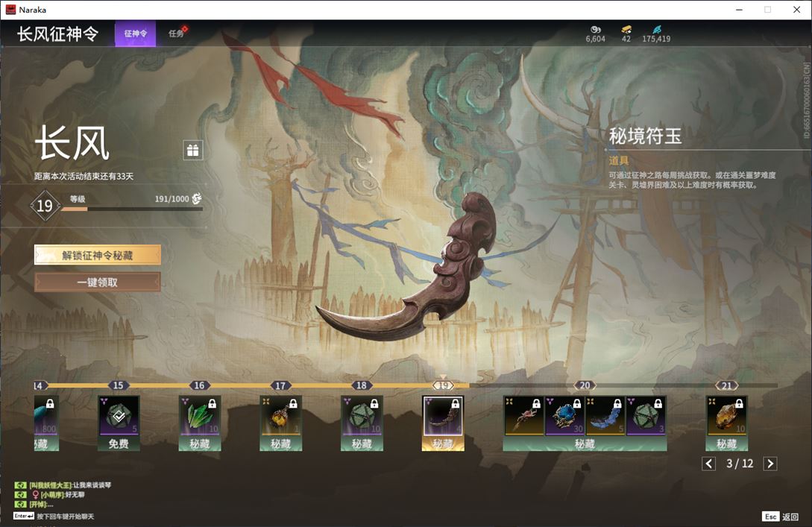This screenshot has height=527, width=812.
Task: Click the level 15 marker on the track
Action: click(119, 385)
